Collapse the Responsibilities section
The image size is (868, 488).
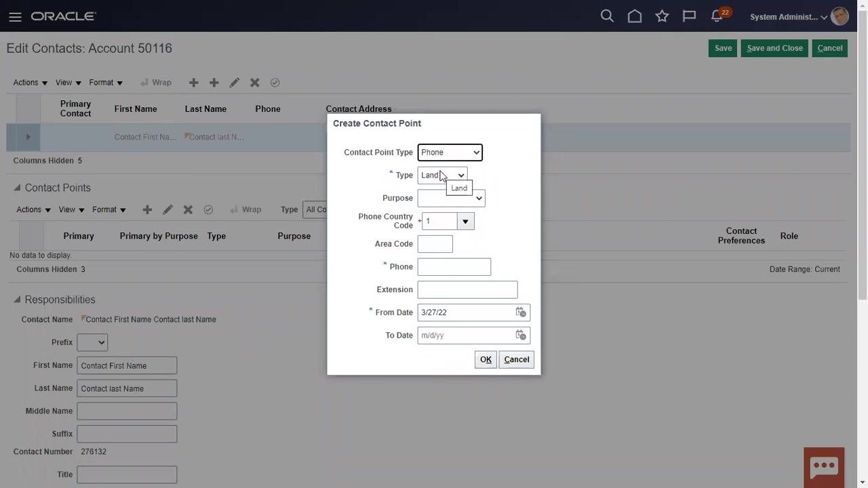point(17,300)
